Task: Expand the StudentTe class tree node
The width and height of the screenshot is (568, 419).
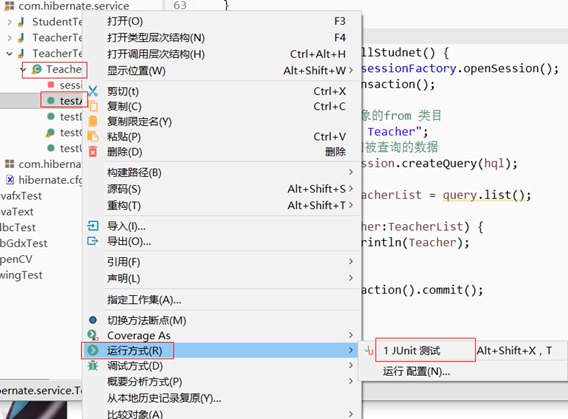Action: point(10,22)
